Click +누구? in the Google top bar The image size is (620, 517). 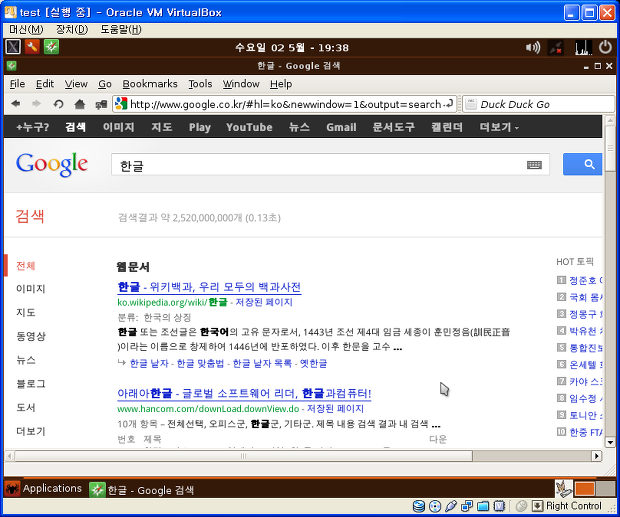click(x=32, y=127)
